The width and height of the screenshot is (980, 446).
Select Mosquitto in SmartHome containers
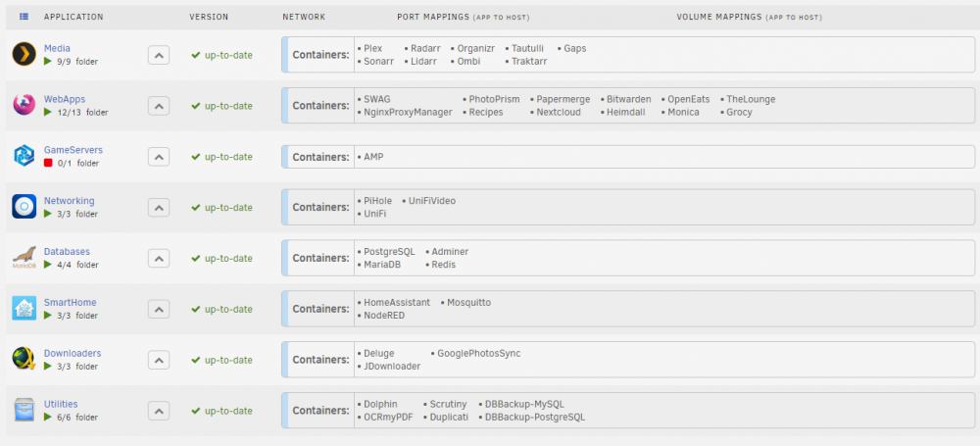[468, 302]
